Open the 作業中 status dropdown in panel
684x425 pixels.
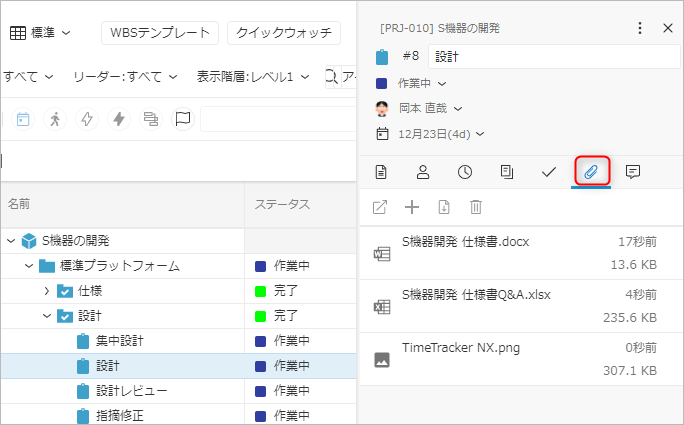pos(420,83)
